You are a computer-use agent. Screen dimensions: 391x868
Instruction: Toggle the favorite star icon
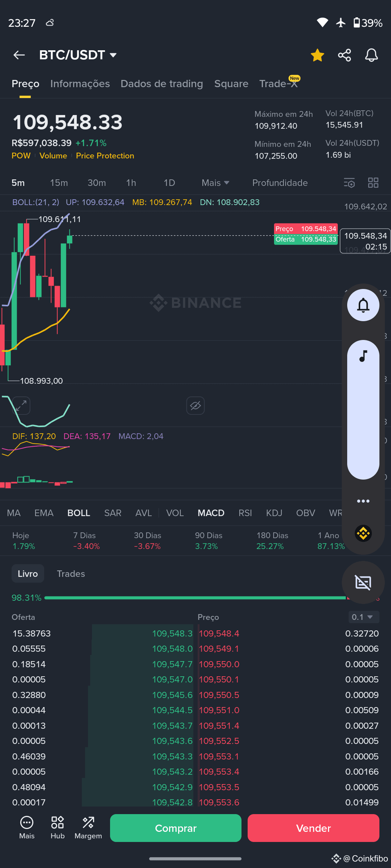click(318, 55)
